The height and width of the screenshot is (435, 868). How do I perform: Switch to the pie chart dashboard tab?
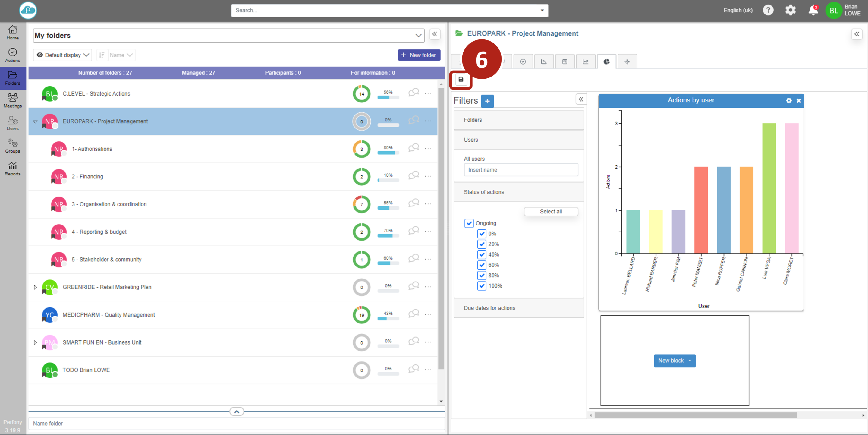(606, 62)
